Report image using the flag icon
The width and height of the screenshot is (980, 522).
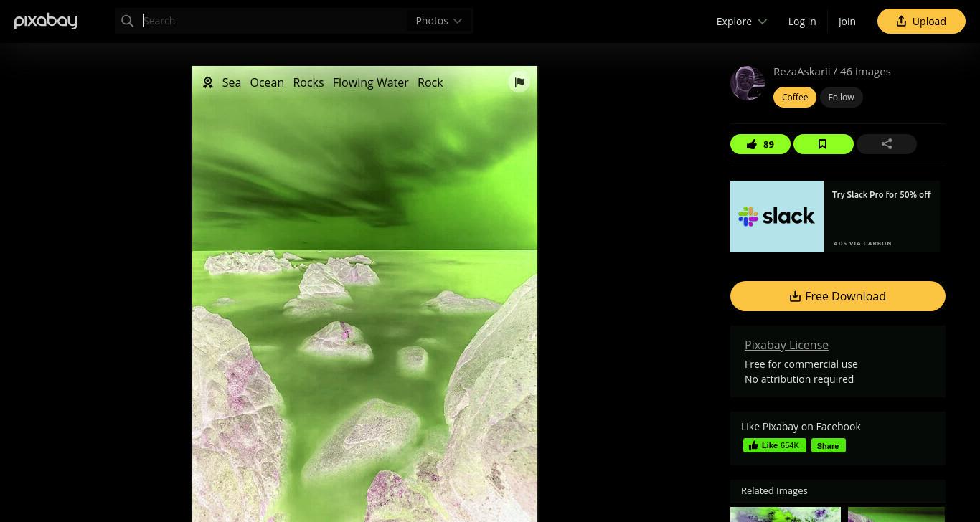(x=519, y=82)
